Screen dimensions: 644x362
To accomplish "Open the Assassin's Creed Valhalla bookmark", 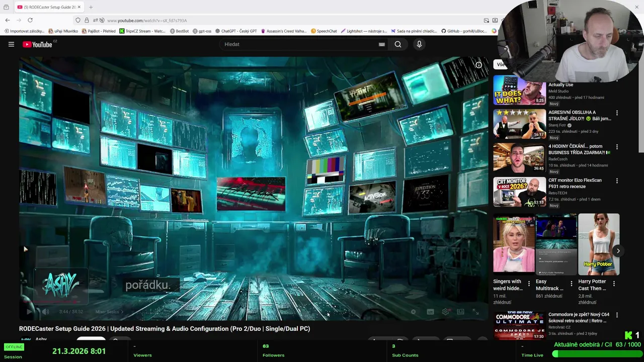I will 283,31.
